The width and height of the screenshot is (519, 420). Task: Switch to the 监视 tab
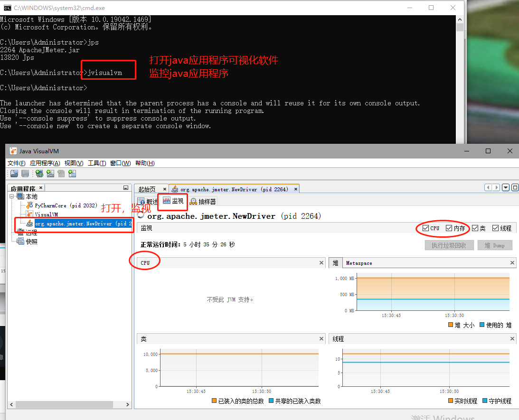[x=173, y=201]
